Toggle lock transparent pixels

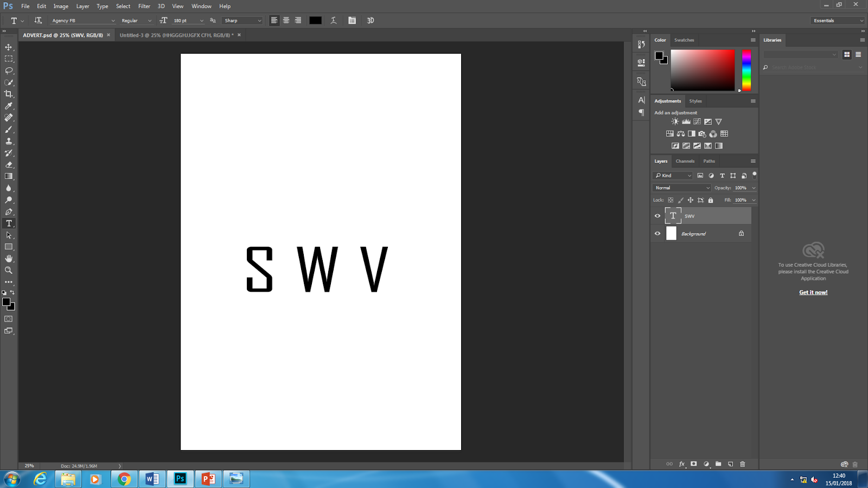point(671,200)
